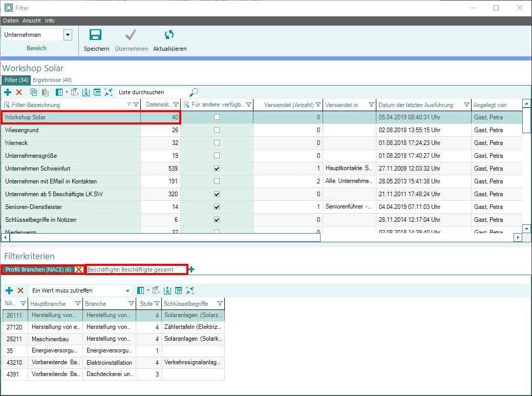This screenshot has width=532, height=396.
Task: Click the Aktualisieren refresh icon
Action: click(169, 35)
